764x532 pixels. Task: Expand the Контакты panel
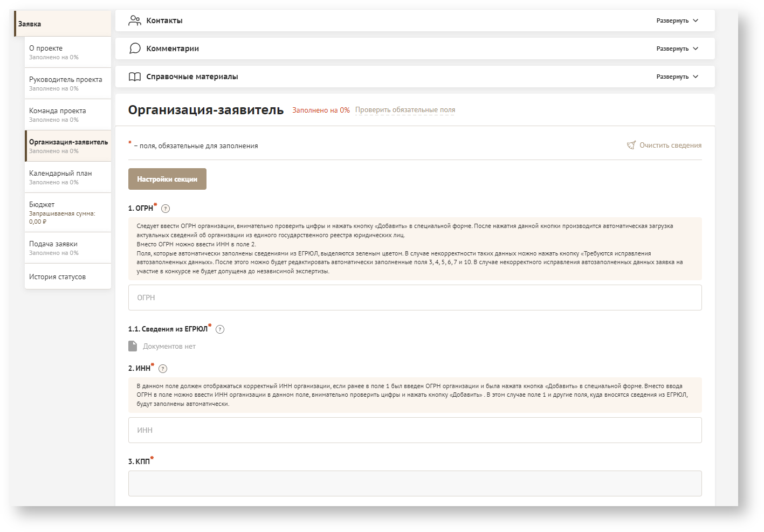[677, 20]
